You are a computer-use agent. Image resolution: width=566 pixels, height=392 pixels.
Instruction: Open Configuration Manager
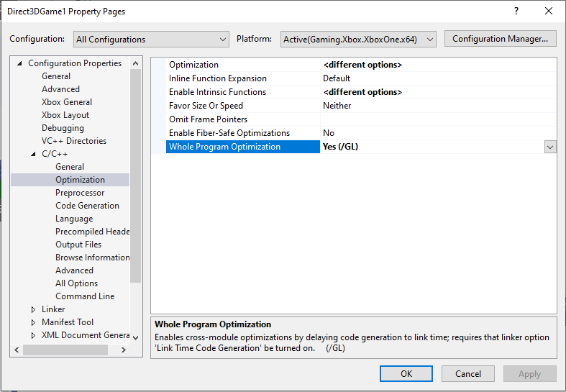pos(500,39)
